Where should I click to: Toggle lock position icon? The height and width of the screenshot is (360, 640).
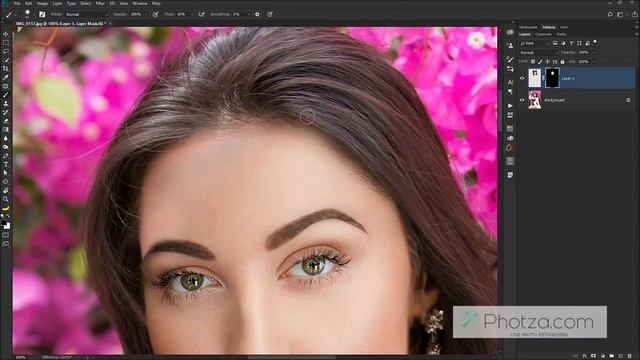(x=547, y=62)
